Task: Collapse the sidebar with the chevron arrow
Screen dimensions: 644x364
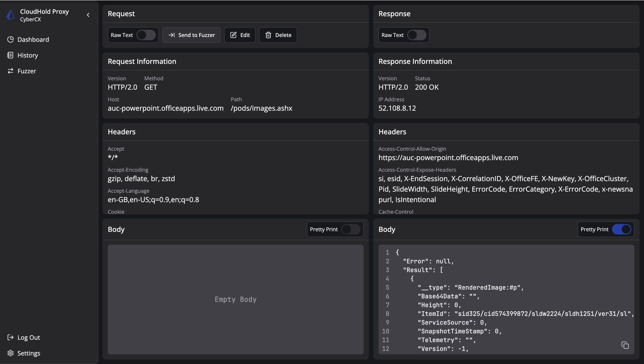Action: 88,15
